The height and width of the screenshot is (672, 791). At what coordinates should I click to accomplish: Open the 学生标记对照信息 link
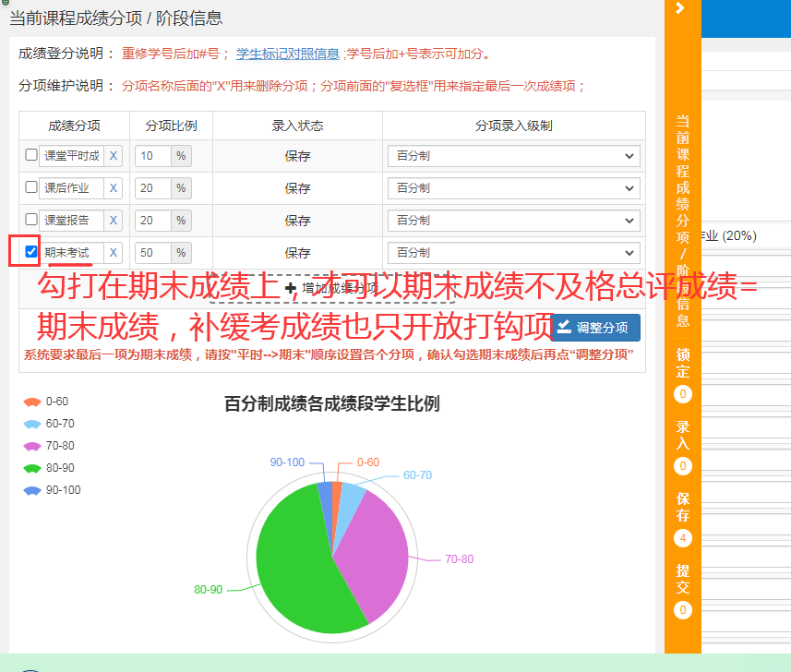point(288,54)
